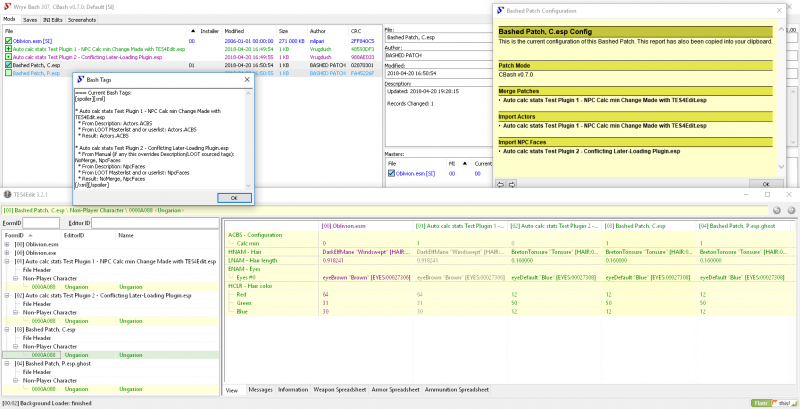Toggle Oblivion.esm checkbox in Mods list
This screenshot has height=409, width=800.
pyautogui.click(x=8, y=41)
